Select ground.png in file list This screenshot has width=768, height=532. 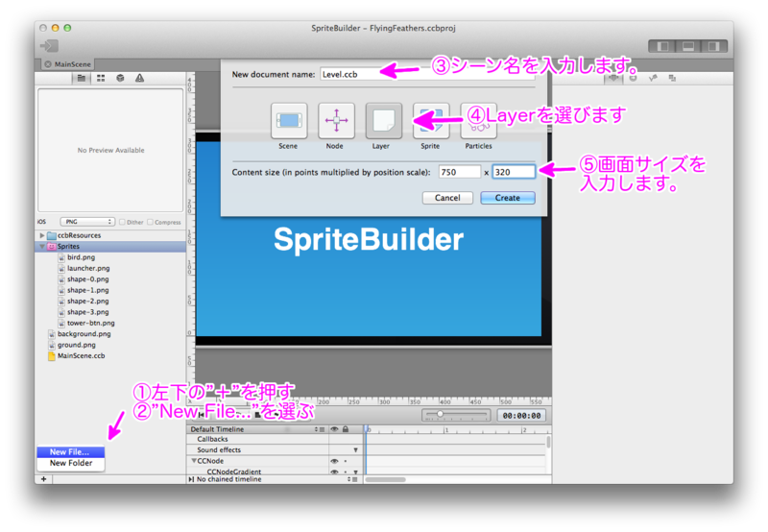click(x=77, y=345)
